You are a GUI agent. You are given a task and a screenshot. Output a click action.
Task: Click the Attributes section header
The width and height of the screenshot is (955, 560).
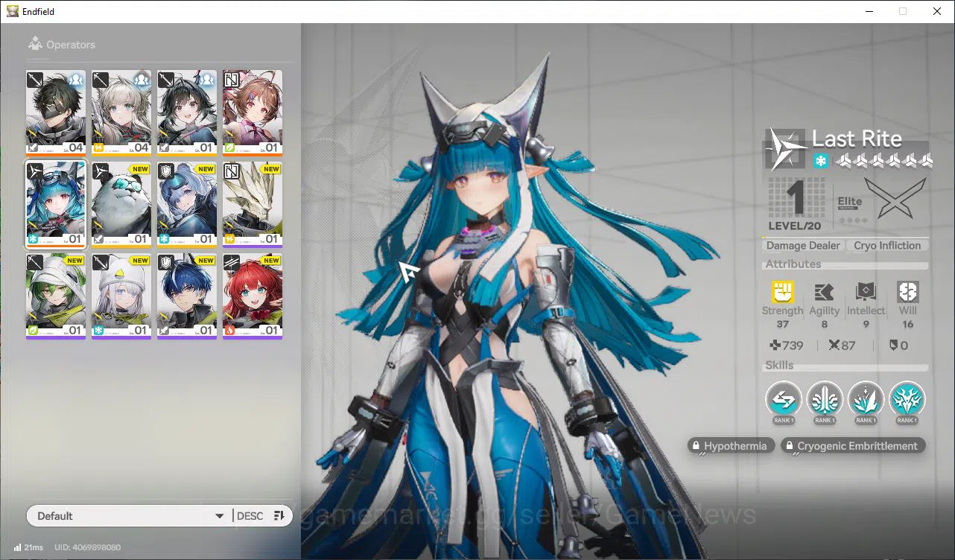tap(793, 264)
